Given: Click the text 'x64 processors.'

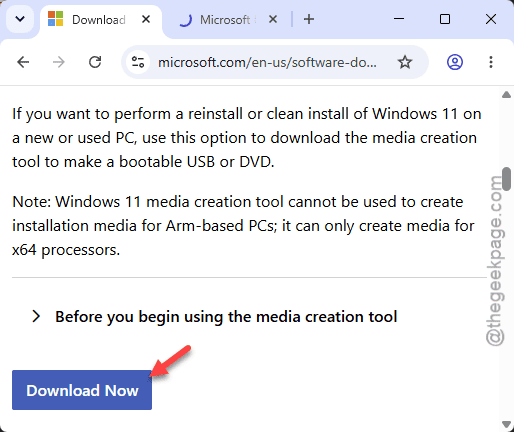Looking at the screenshot, I should point(66,250).
